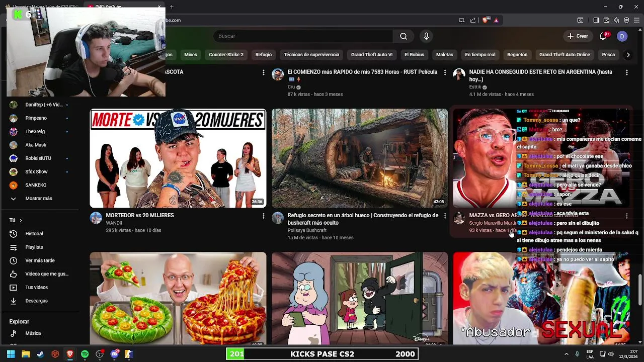
Task: Select the Refugio filter chip
Action: [x=263, y=55]
